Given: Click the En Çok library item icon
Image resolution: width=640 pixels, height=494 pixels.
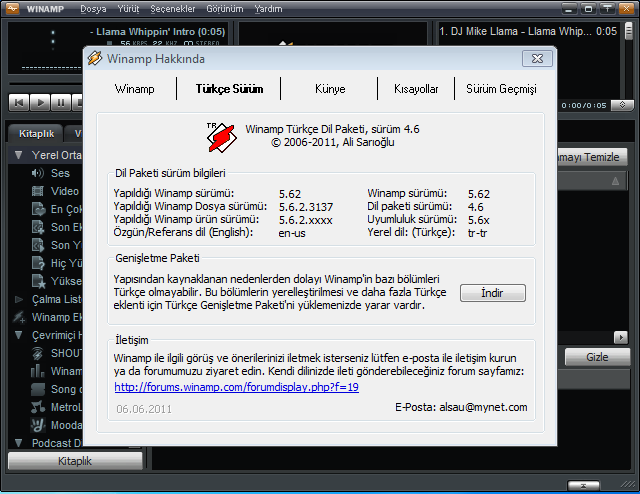Looking at the screenshot, I should (38, 209).
